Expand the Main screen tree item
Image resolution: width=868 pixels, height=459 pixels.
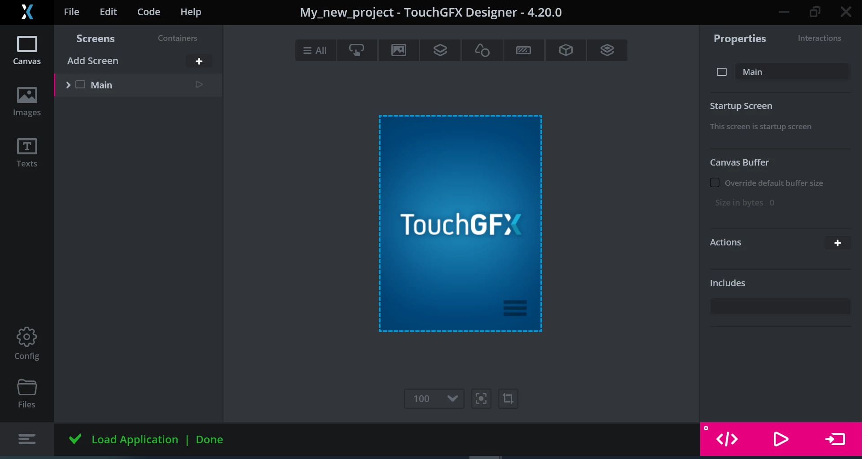(68, 85)
